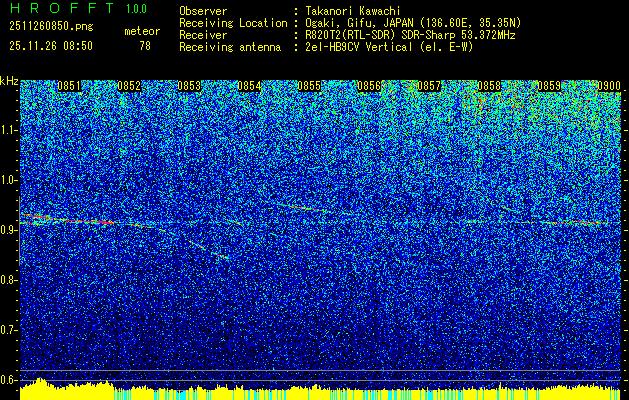Click the HROFFT title text
629x400 pixels.
tap(62, 8)
